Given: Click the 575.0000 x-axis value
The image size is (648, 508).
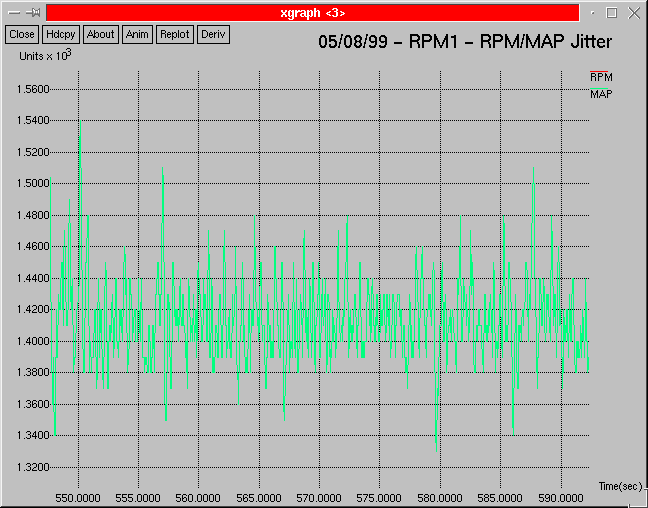Looking at the screenshot, I should coord(379,498).
